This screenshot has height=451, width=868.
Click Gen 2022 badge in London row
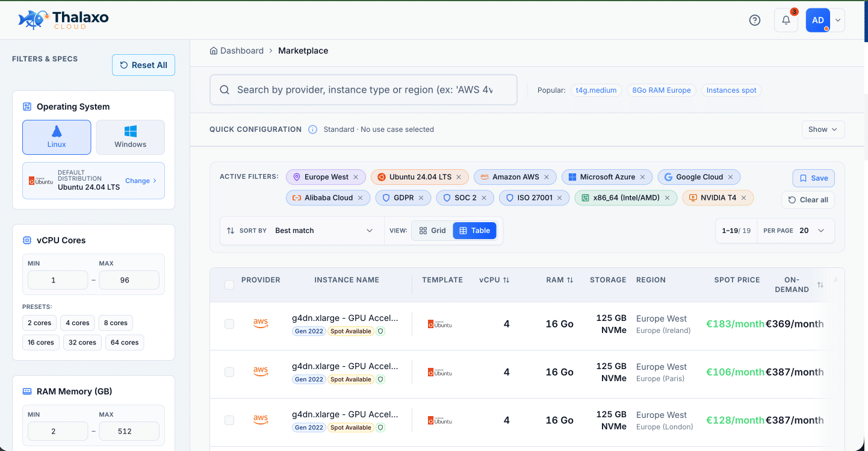pyautogui.click(x=309, y=428)
